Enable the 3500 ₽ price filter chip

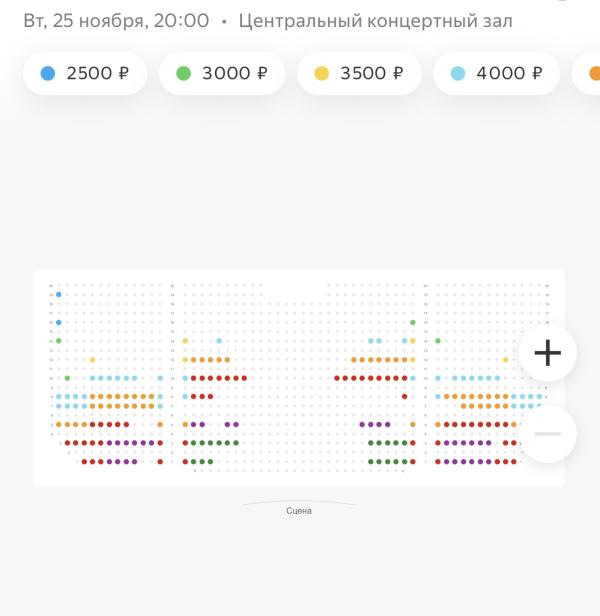point(358,73)
